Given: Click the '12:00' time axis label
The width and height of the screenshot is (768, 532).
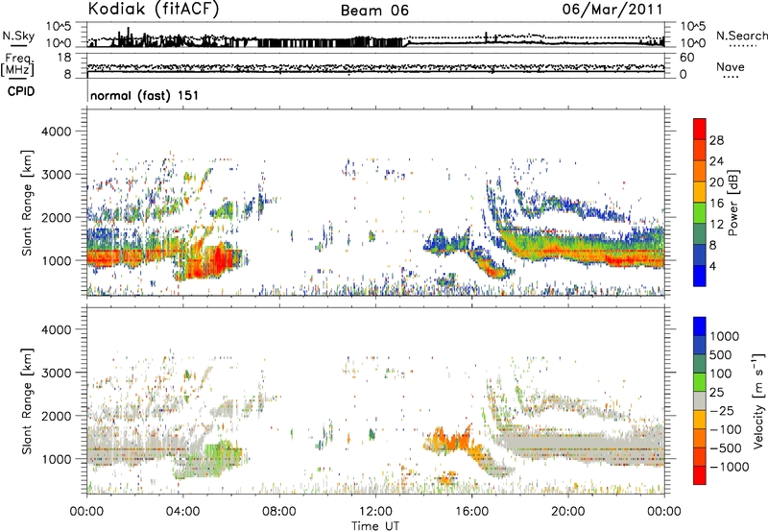Looking at the screenshot, I should coord(375,512).
